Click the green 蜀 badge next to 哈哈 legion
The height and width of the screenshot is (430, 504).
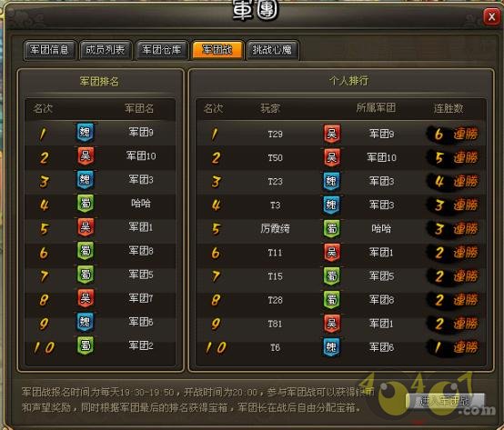pyautogui.click(x=86, y=204)
